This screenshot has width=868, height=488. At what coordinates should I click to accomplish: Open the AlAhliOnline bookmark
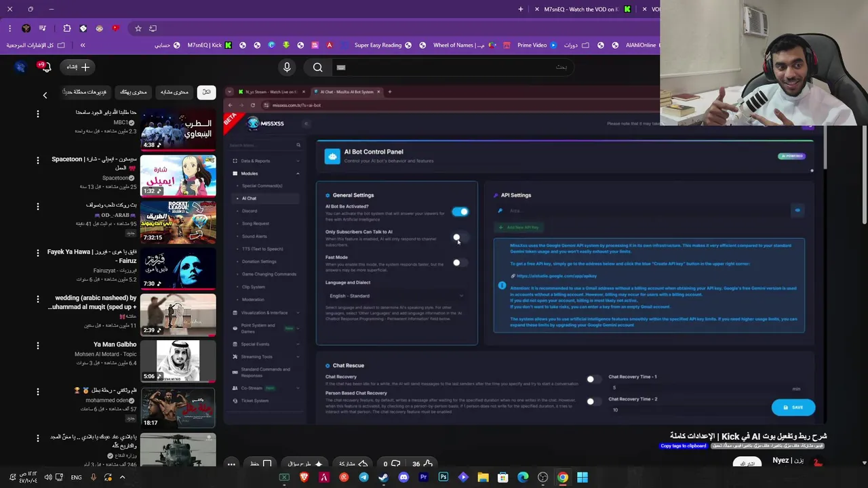tap(641, 45)
